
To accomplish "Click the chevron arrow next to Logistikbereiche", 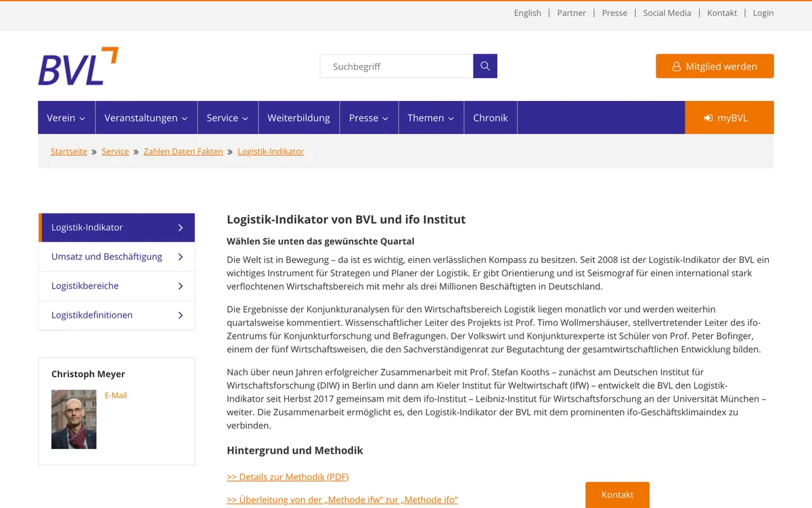I will 181,286.
